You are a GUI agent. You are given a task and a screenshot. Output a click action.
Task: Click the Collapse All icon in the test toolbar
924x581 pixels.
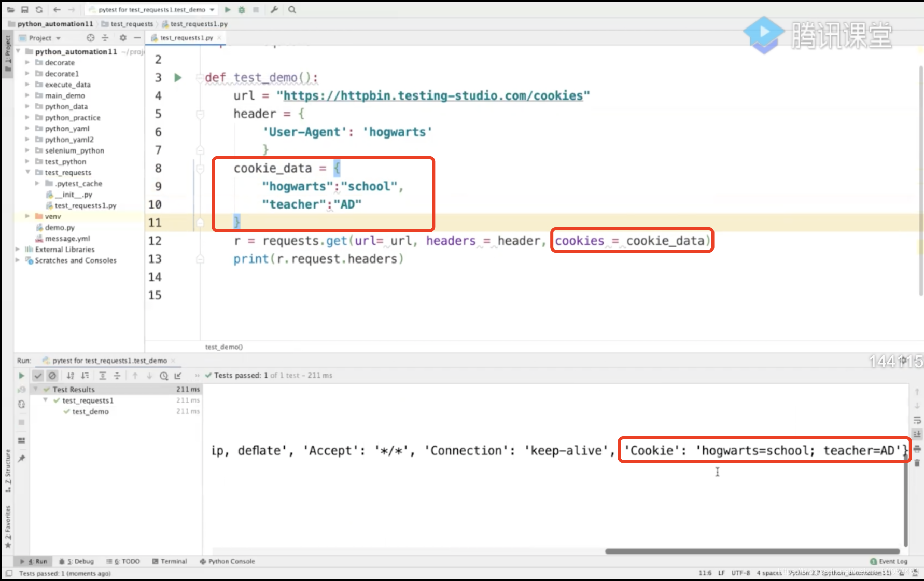(117, 376)
